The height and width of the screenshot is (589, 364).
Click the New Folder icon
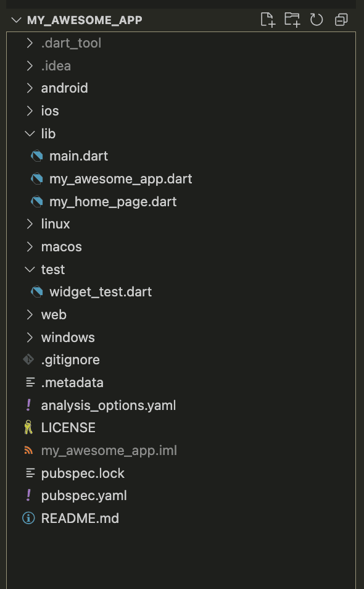pos(292,19)
